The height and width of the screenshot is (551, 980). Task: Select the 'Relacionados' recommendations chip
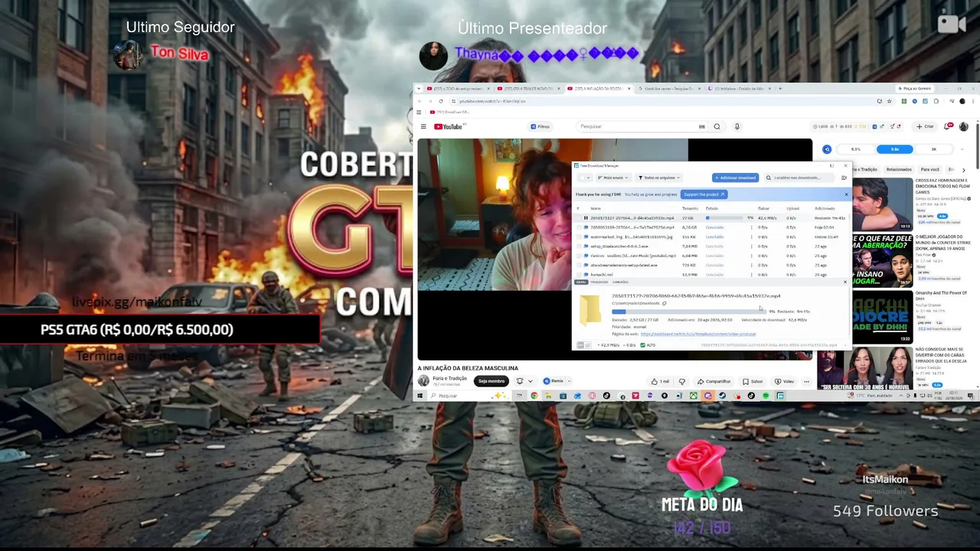coord(899,169)
